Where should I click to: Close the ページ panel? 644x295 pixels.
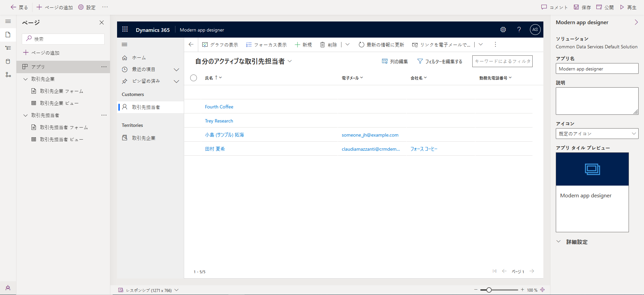102,22
